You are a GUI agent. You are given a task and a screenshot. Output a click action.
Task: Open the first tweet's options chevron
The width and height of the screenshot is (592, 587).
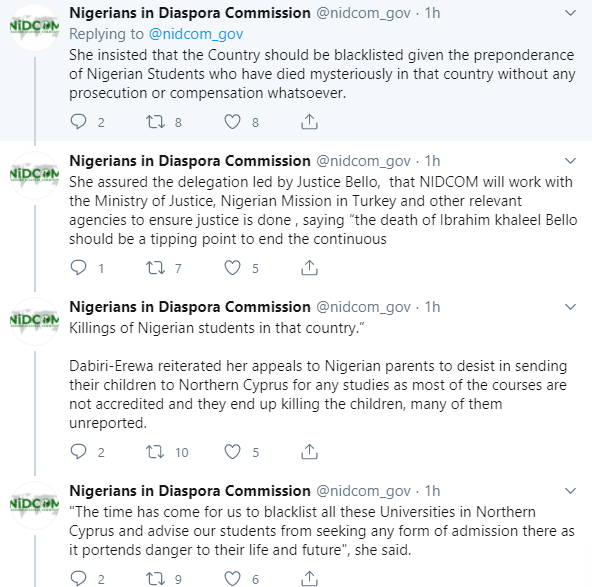[570, 13]
